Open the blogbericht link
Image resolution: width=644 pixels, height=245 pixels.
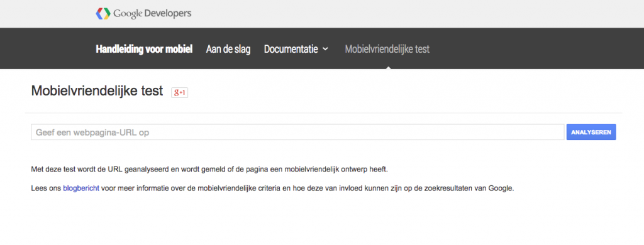[81, 189]
